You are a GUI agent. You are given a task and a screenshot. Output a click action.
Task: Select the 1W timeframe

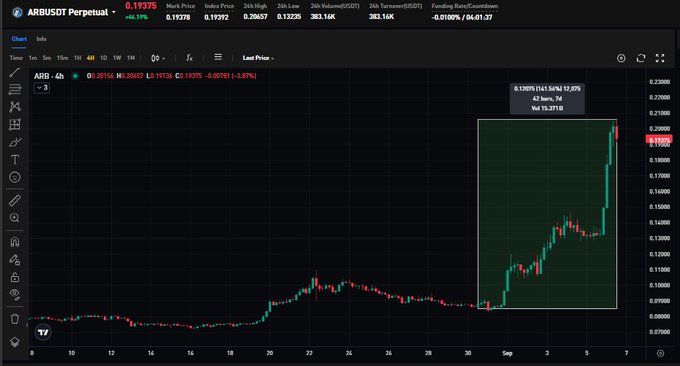point(117,58)
